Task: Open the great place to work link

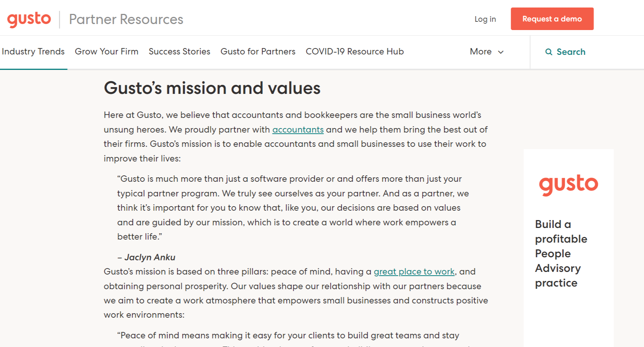Action: click(414, 272)
